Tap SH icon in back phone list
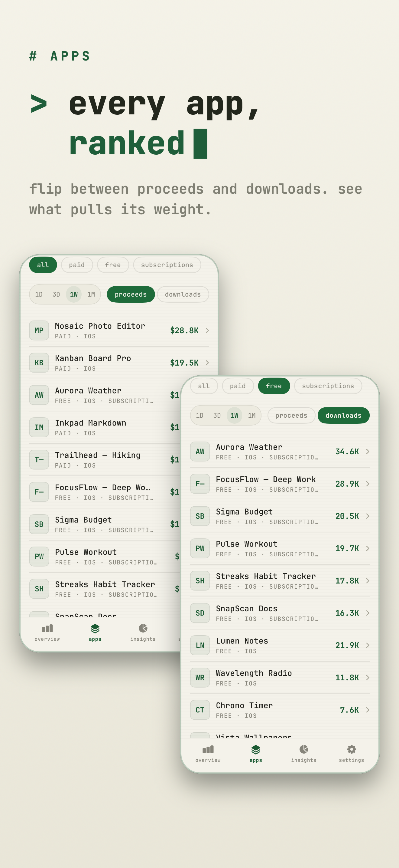 [39, 589]
